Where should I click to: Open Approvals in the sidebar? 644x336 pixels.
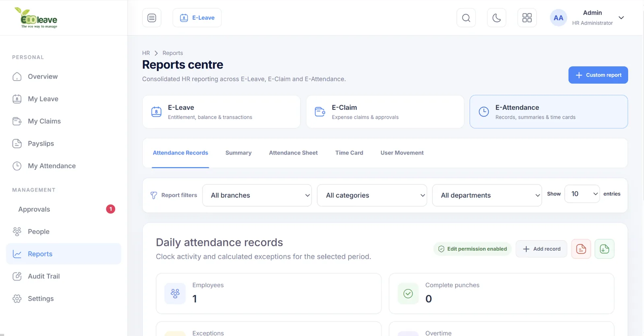34,209
